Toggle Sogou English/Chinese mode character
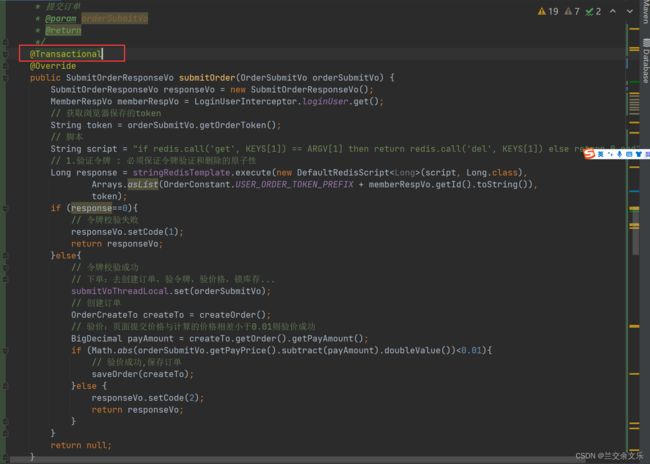The image size is (650, 464). (x=600, y=154)
